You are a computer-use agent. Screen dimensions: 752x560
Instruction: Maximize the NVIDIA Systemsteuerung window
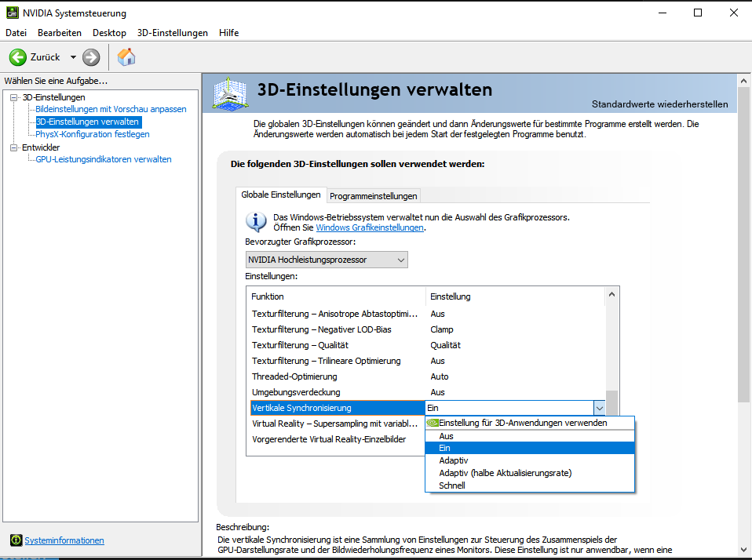tap(698, 13)
